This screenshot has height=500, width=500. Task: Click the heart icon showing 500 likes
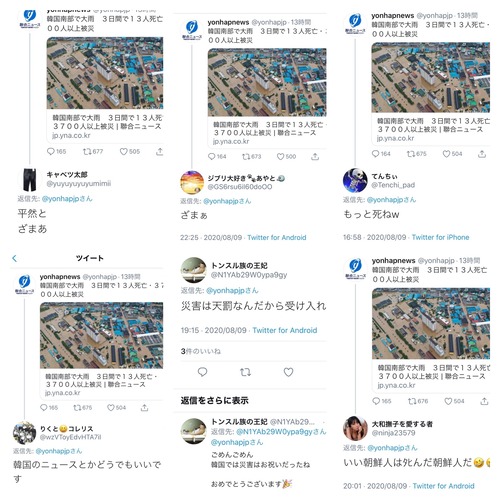[x=281, y=157]
